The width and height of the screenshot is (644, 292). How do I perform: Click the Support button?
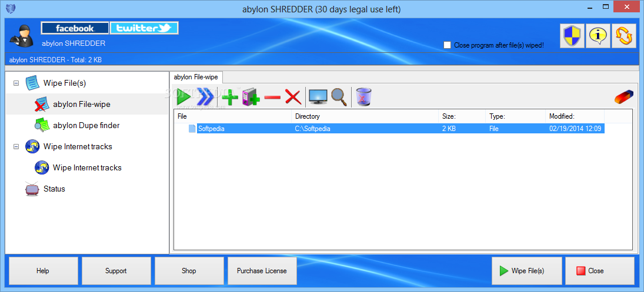click(116, 271)
